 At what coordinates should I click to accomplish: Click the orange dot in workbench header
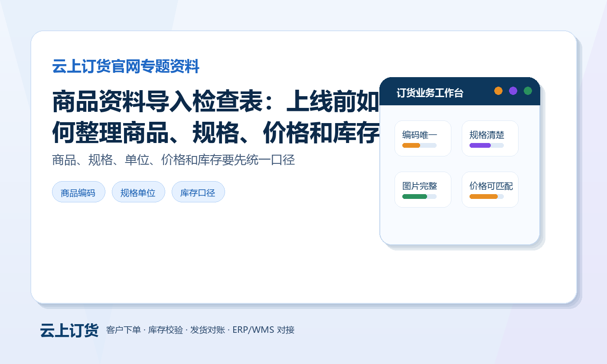tap(498, 91)
